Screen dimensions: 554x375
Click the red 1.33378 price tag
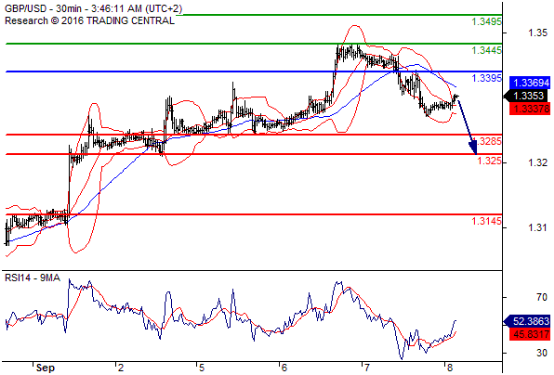(x=530, y=109)
